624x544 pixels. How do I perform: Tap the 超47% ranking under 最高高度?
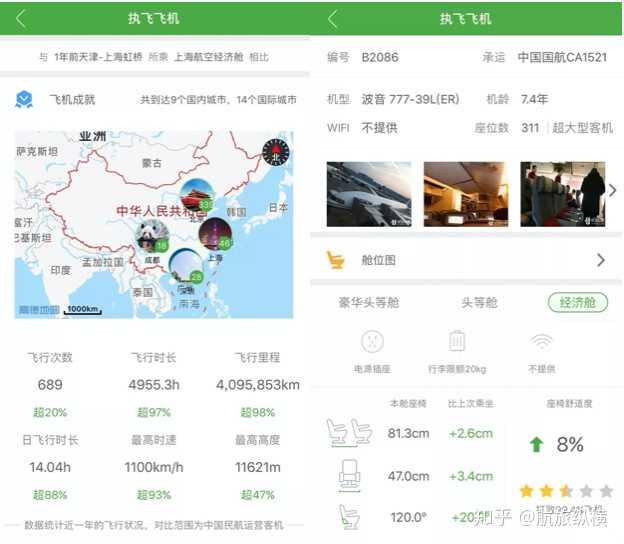(257, 495)
